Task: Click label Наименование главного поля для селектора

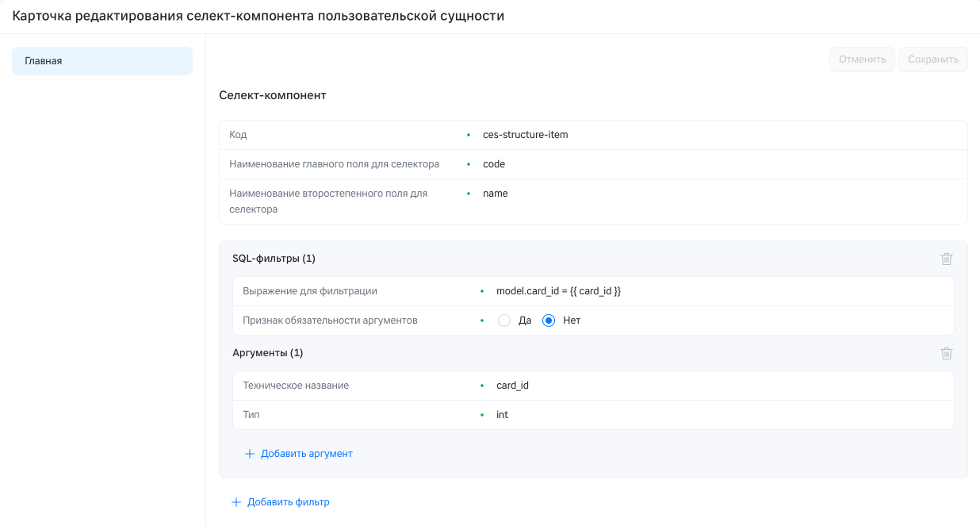Action: click(335, 164)
